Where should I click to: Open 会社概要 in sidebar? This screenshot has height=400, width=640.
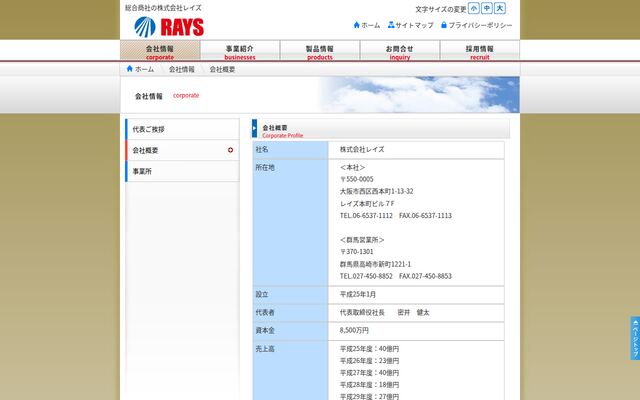(x=182, y=150)
